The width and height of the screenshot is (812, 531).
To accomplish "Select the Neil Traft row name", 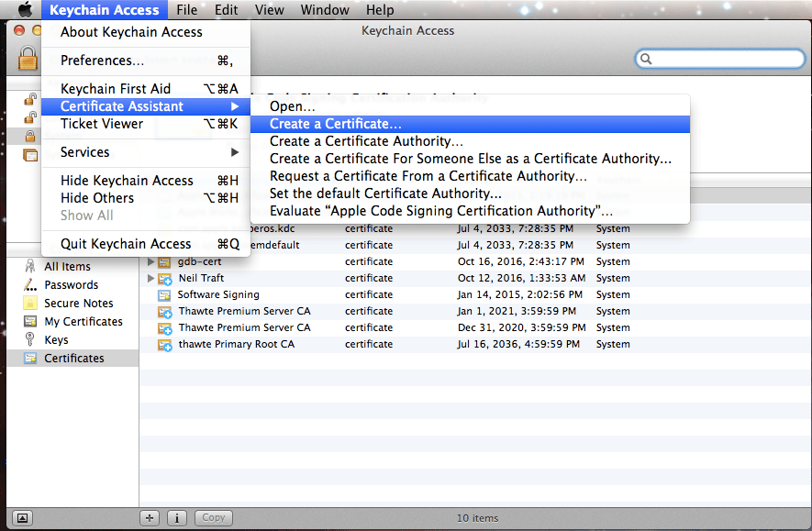I will pos(201,279).
